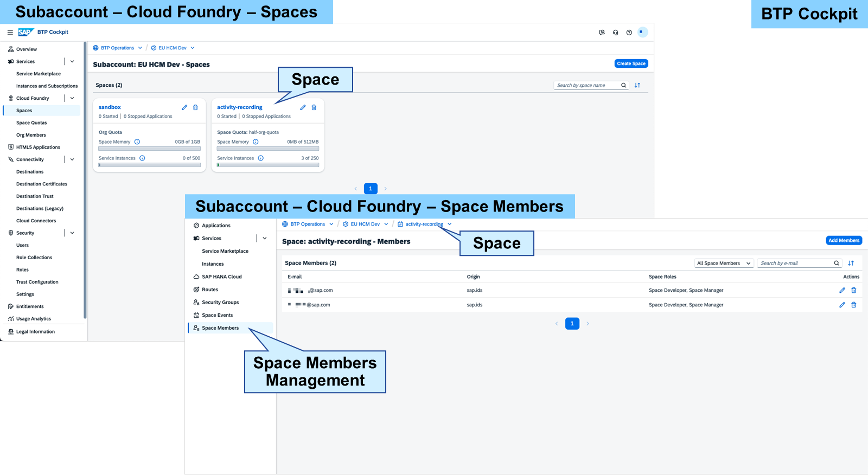Collapse the Security sidebar section
Screen dimensions: 868x475
72,233
